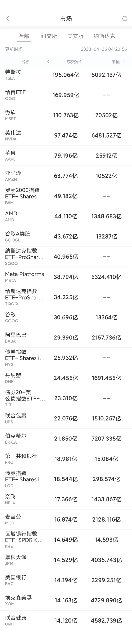This screenshot has height=644, width=132.
Task: Select the AMD stock row
Action: tap(66, 216)
